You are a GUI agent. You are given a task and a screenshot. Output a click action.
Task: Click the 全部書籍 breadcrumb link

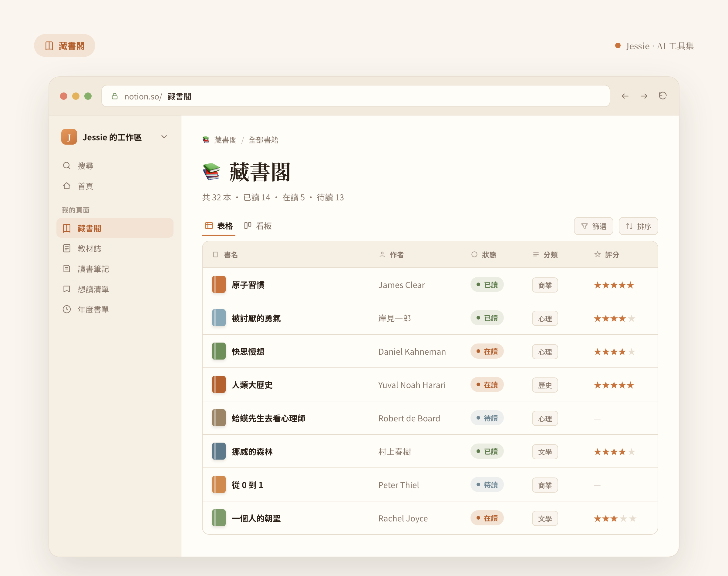(x=264, y=140)
